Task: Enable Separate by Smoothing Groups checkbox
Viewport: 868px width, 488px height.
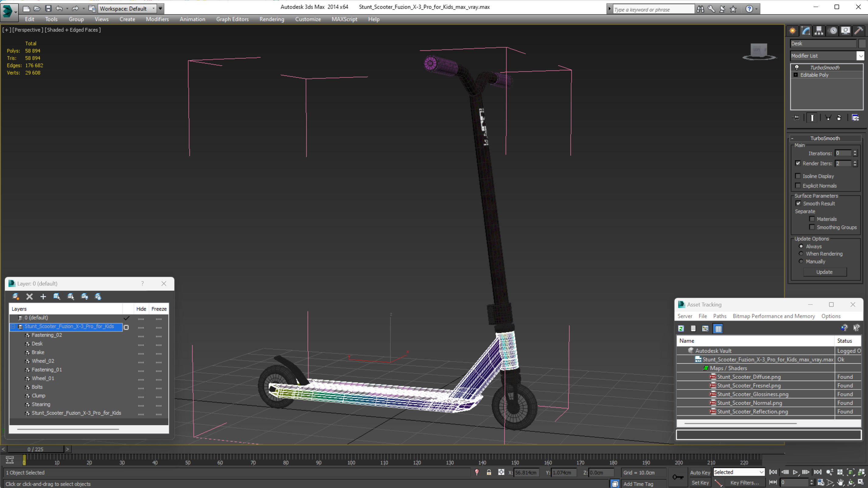Action: [812, 227]
